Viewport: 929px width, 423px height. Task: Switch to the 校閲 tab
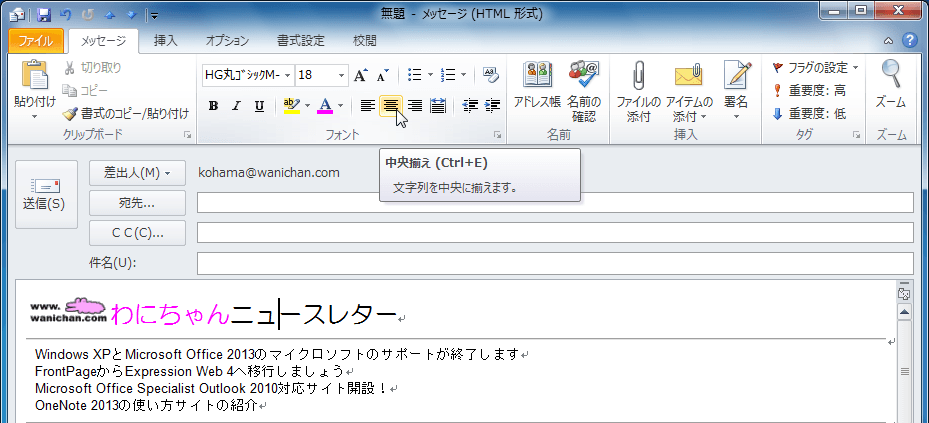[364, 41]
